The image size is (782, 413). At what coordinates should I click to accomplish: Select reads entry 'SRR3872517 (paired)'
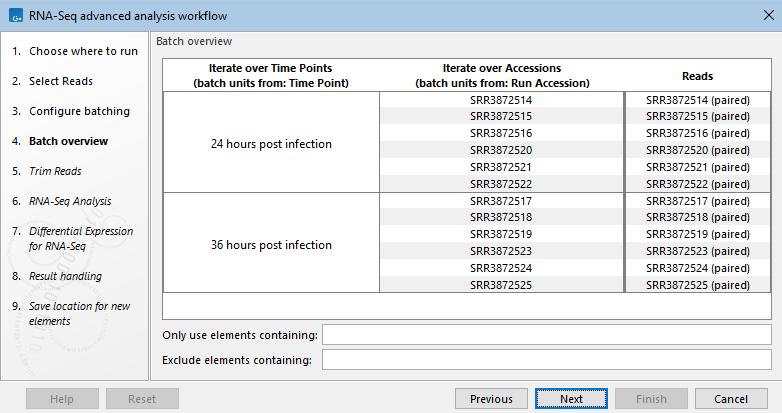pyautogui.click(x=698, y=201)
